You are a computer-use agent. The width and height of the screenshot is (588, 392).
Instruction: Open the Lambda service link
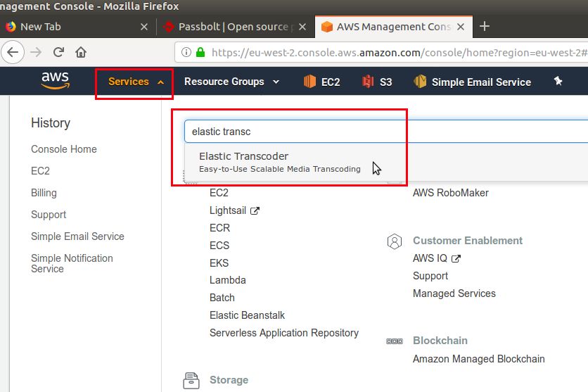228,280
